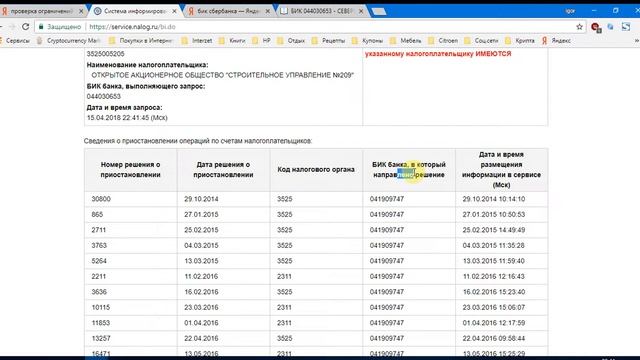Click the timestamp 11.02.2016 12:16:43
The width and height of the screenshot is (640, 360).
click(x=494, y=277)
